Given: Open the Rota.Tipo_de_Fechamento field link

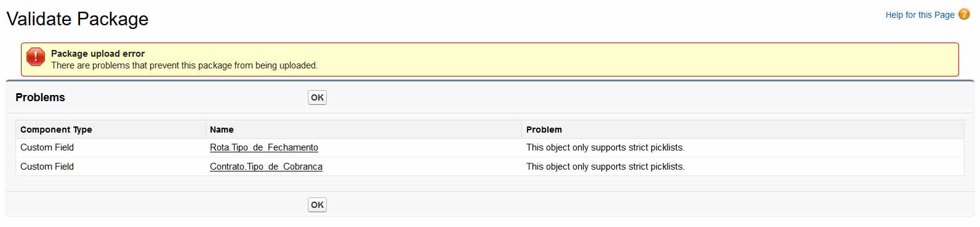Looking at the screenshot, I should point(264,147).
